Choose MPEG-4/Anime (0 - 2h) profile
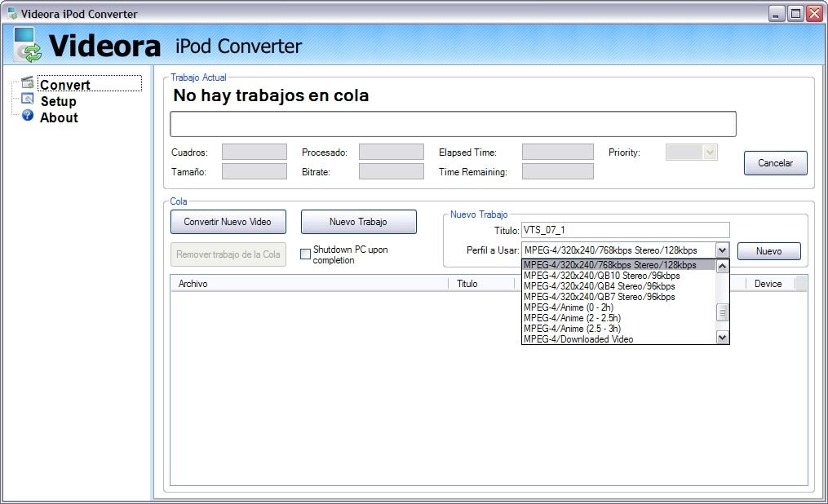This screenshot has height=504, width=828. (618, 307)
